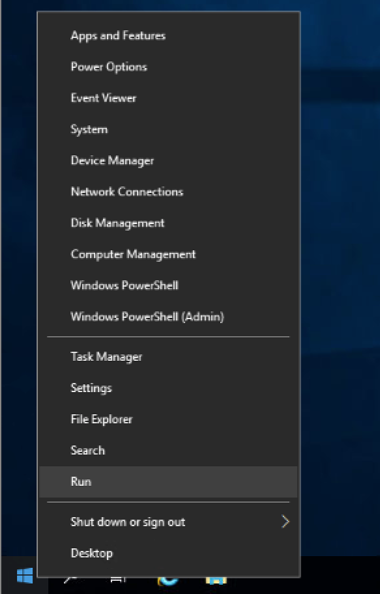Show the Desktop via menu entry
380x594 pixels.
point(168,553)
